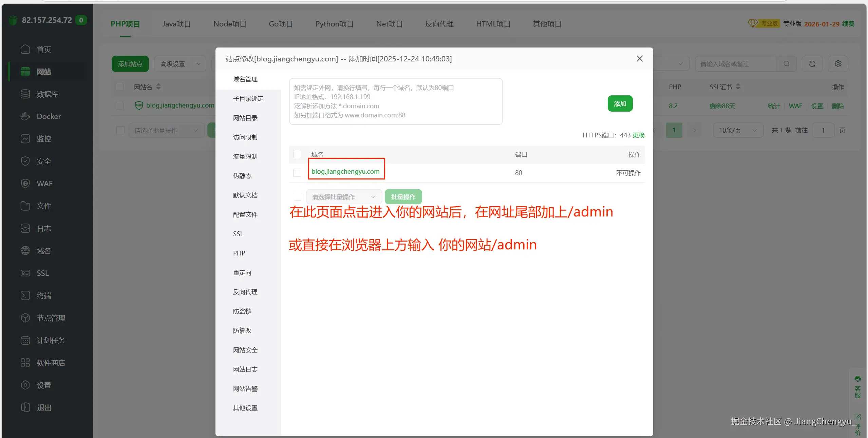Click the Docker whale icon in sidebar
This screenshot has width=868, height=438.
point(25,116)
